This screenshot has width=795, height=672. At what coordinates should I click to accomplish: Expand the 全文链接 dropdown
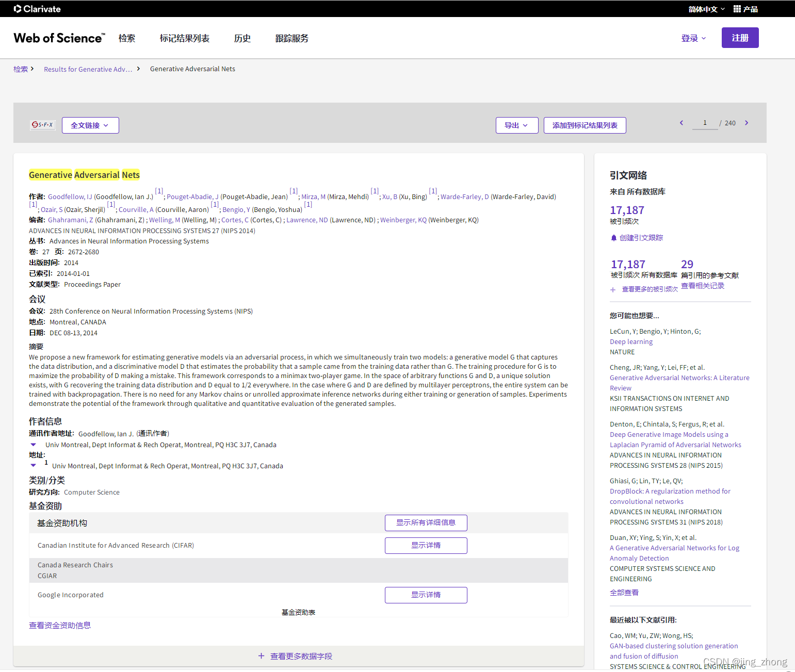pos(90,125)
